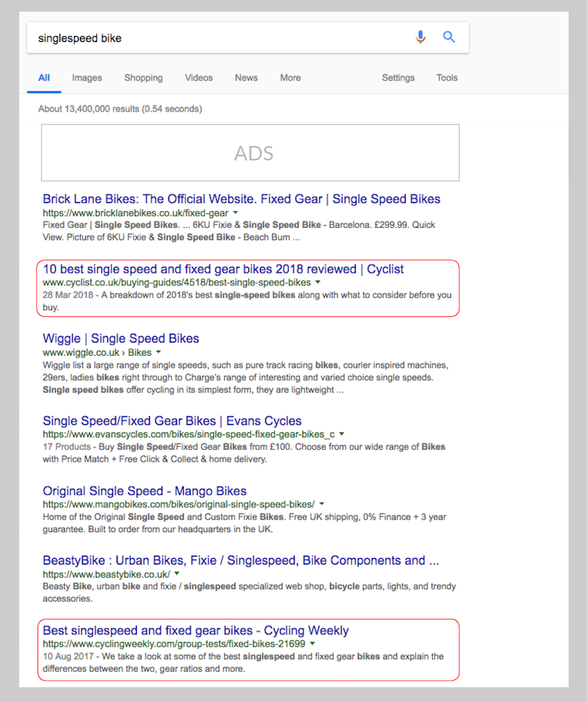Click the Mango Bikes snippet description
588x702 pixels.
(x=244, y=523)
